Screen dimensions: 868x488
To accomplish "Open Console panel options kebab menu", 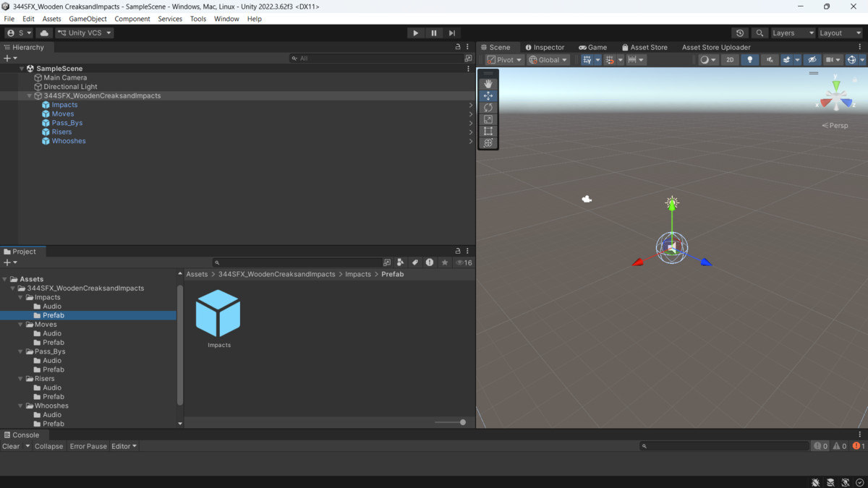I will click(860, 435).
